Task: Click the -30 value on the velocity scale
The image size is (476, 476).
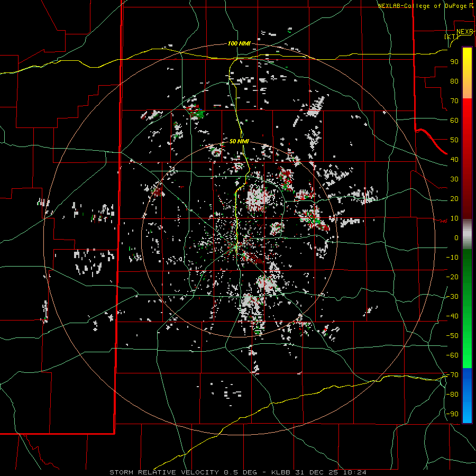Action: pos(452,297)
